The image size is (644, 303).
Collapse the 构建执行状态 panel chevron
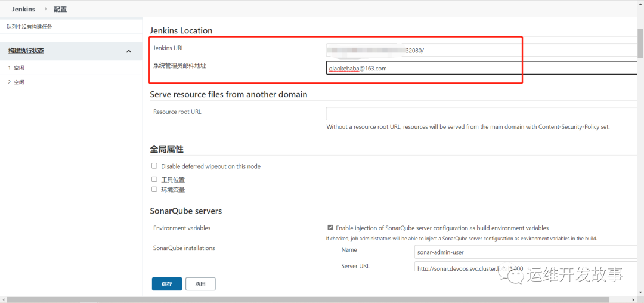129,51
